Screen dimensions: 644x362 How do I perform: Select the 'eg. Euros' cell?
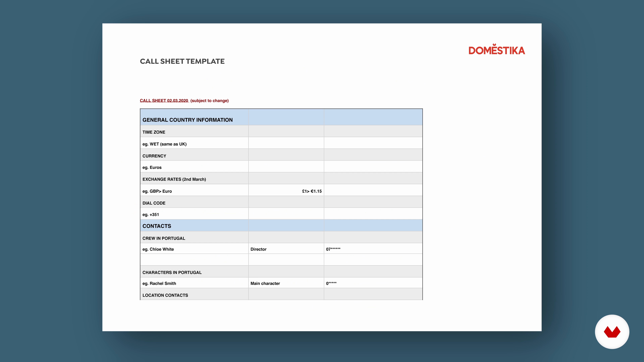(194, 166)
